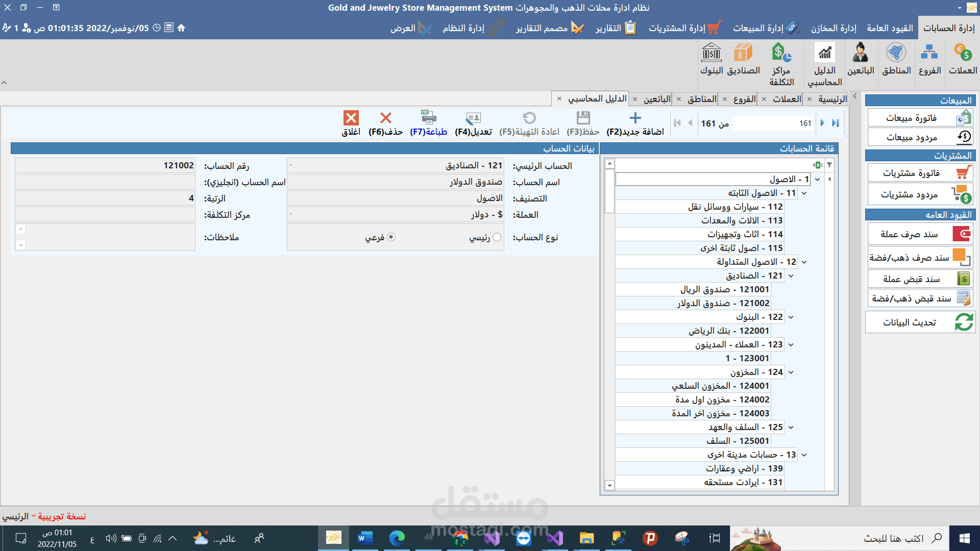Click the سند صرف عملة sidebar button
Screen dimensions: 980x551
pyautogui.click(x=909, y=234)
